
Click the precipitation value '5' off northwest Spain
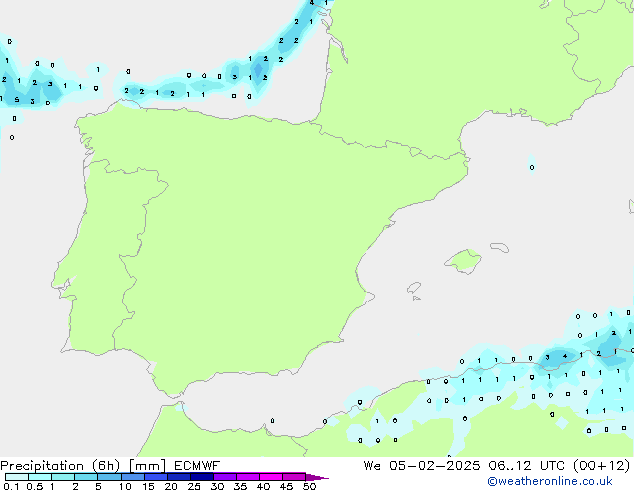[x=17, y=99]
